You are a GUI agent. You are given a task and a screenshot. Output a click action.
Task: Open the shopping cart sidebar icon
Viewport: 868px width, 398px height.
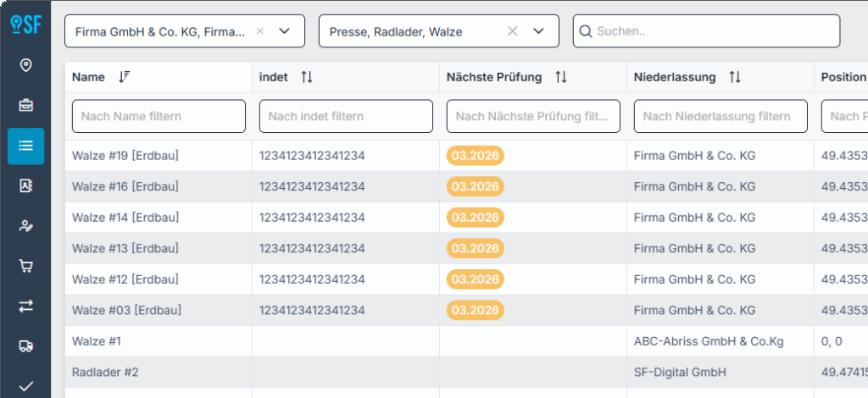pos(25,266)
